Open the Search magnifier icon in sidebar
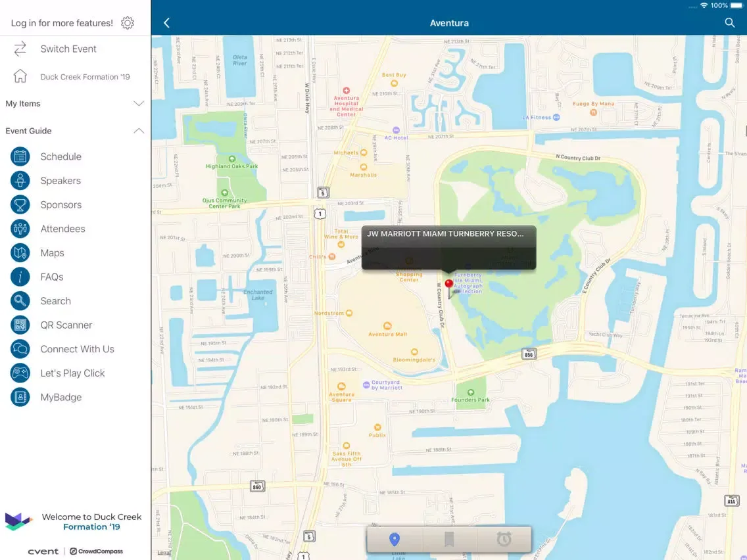 click(x=20, y=301)
